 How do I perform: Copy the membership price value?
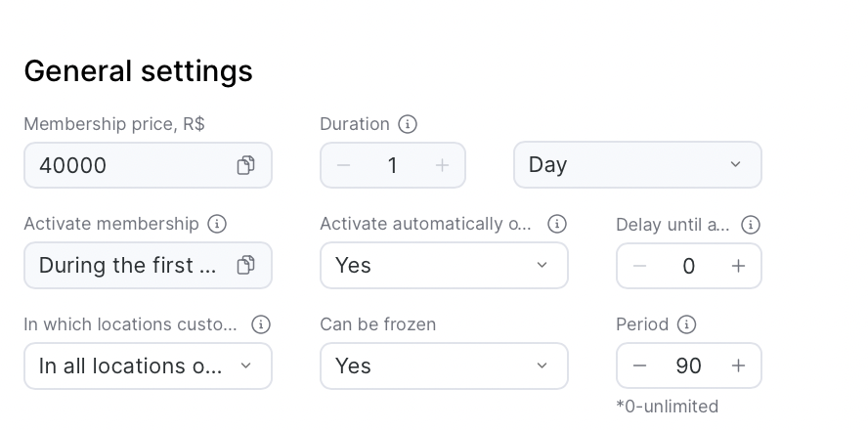click(x=245, y=165)
